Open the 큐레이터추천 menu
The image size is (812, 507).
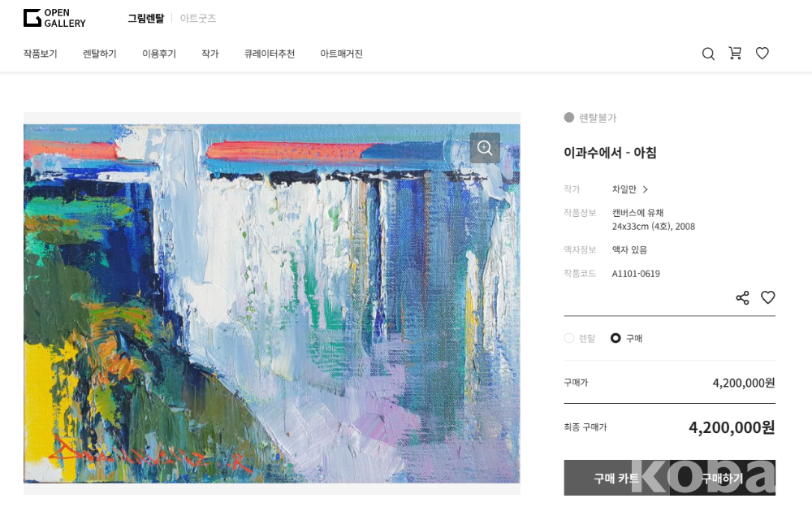(270, 54)
